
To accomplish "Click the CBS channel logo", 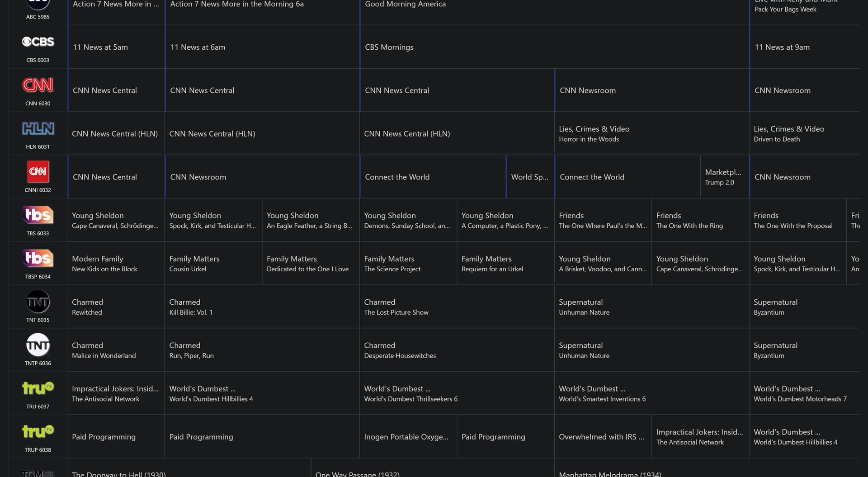I will [38, 42].
